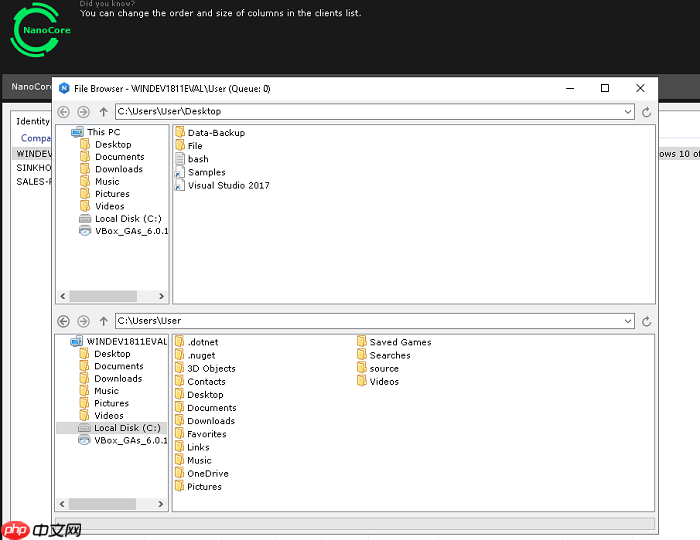700x540 pixels.
Task: Select the Searches folder
Action: pos(383,355)
